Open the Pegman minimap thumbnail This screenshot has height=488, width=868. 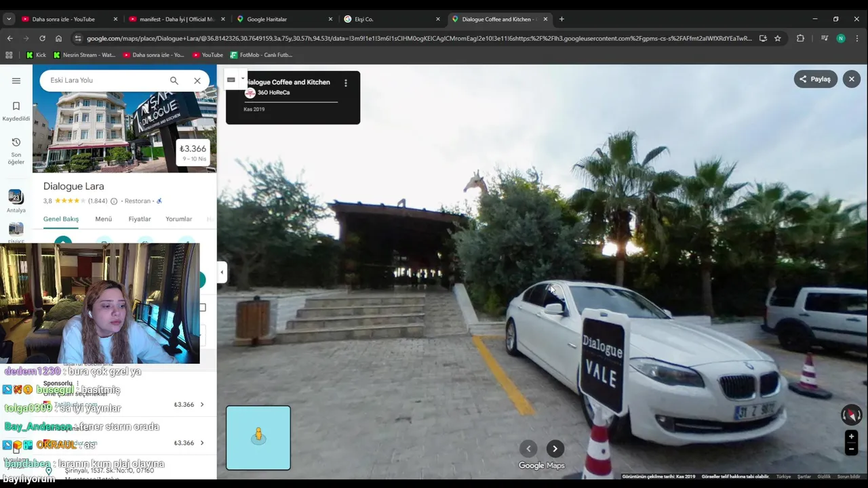pos(258,438)
